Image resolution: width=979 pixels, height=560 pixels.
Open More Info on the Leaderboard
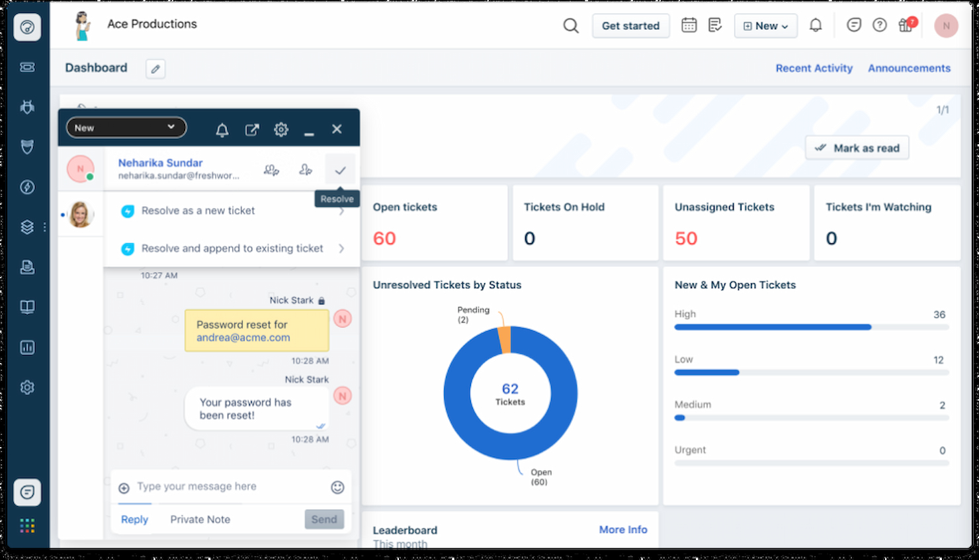[x=622, y=530]
